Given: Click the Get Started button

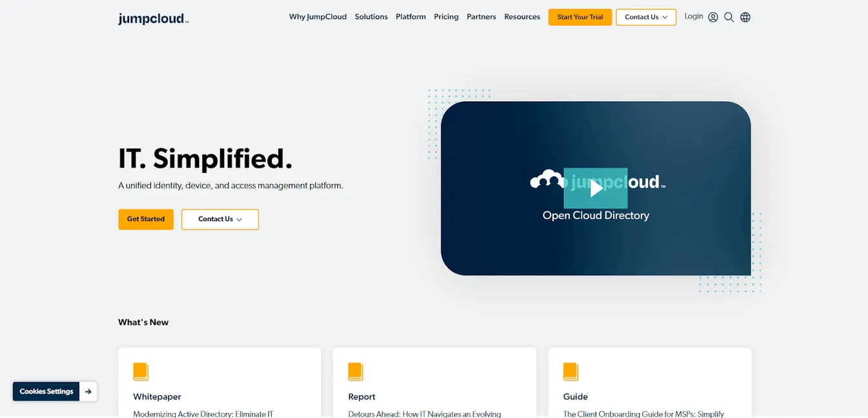Looking at the screenshot, I should pyautogui.click(x=146, y=219).
